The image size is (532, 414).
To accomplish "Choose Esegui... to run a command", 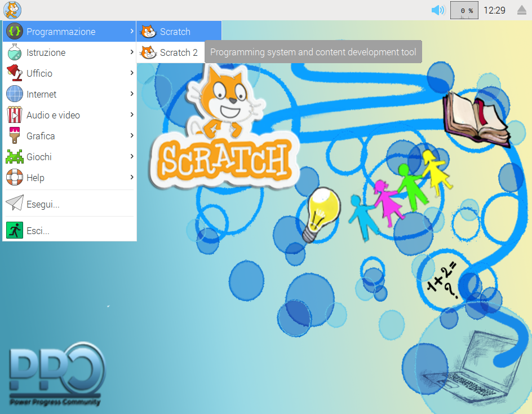I will pos(69,203).
